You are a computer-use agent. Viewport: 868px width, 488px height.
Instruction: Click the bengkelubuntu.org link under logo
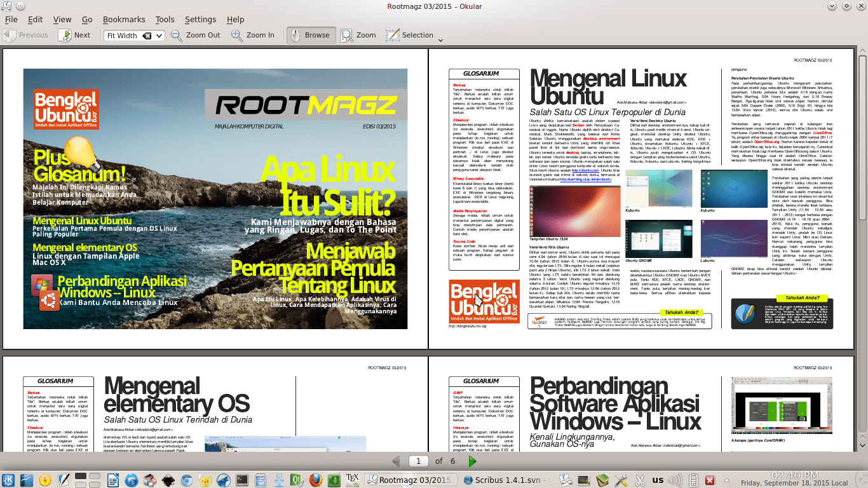tap(467, 326)
